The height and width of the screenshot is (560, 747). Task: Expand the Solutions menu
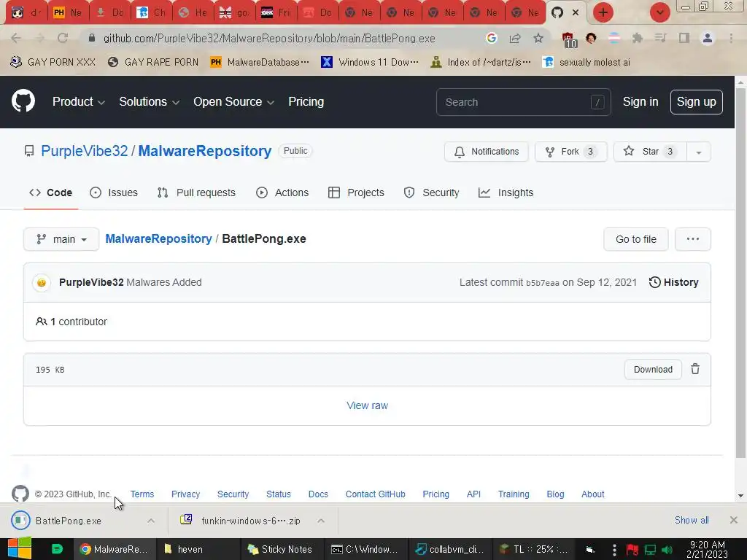tap(149, 102)
